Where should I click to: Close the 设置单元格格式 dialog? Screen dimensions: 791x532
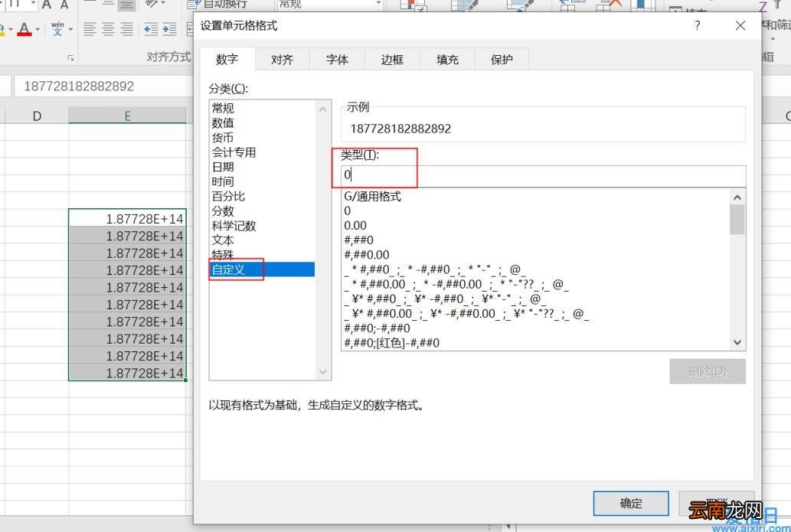coord(740,26)
